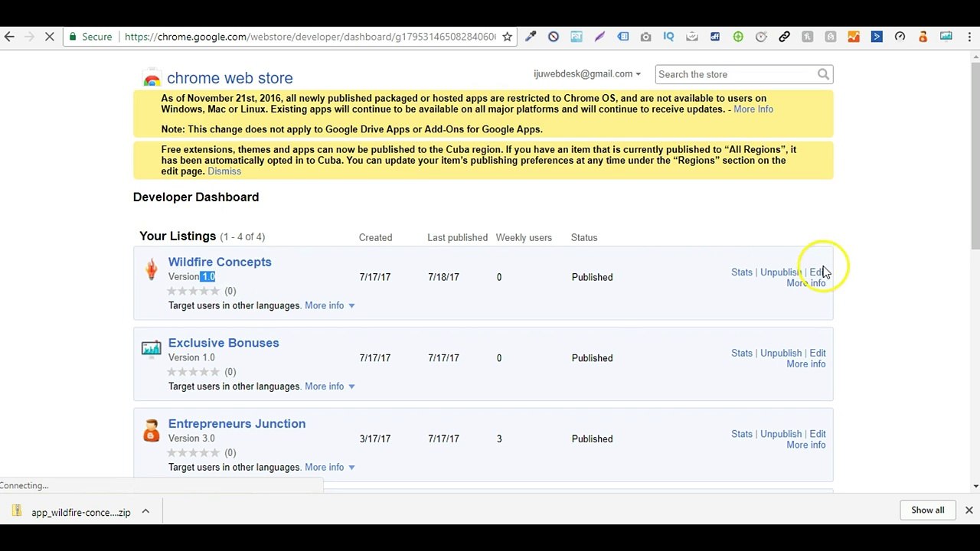Open the blue arrow extension icon
This screenshot has height=551, width=980.
coord(877,37)
